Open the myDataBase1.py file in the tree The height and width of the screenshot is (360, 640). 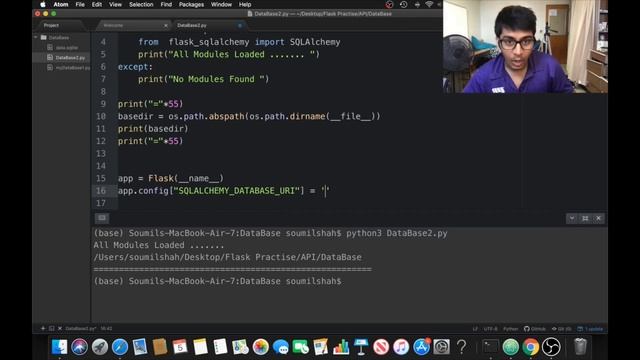coord(73,68)
